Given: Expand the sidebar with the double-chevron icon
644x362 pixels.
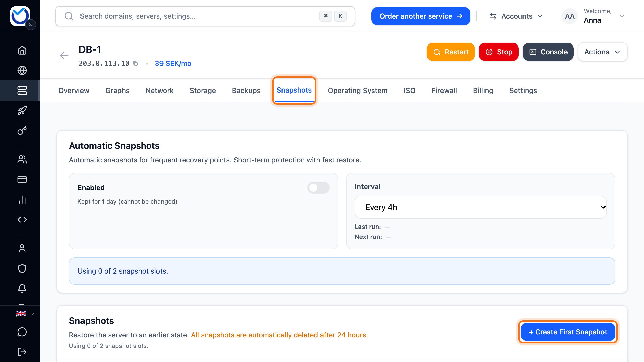Looking at the screenshot, I should tap(31, 25).
